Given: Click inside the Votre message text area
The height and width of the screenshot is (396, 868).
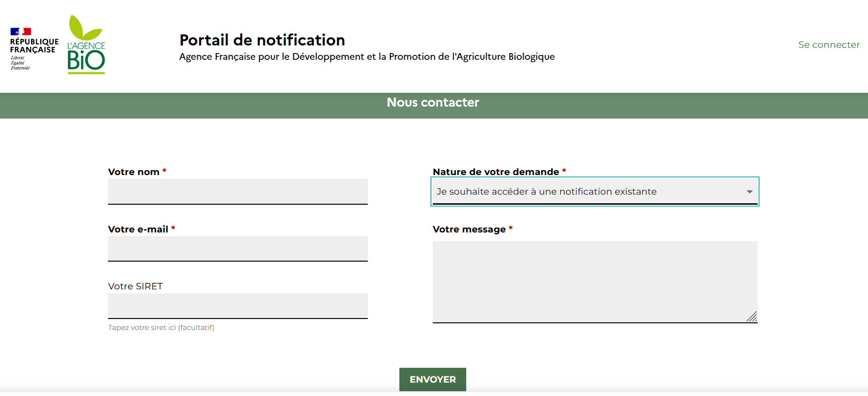Looking at the screenshot, I should (595, 282).
